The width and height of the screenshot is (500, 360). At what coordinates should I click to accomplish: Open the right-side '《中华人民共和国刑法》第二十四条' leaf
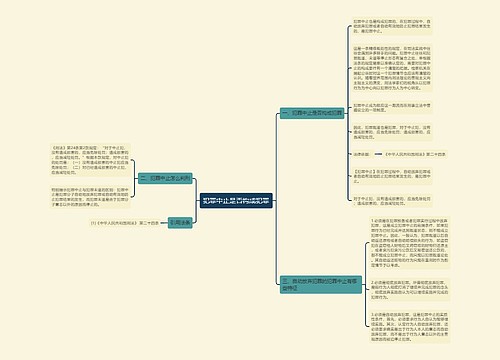click(415, 154)
